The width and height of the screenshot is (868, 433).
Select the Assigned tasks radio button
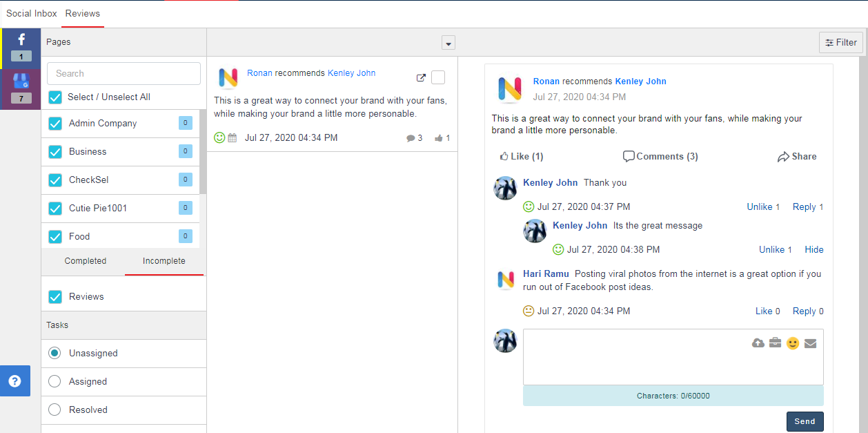tap(55, 381)
